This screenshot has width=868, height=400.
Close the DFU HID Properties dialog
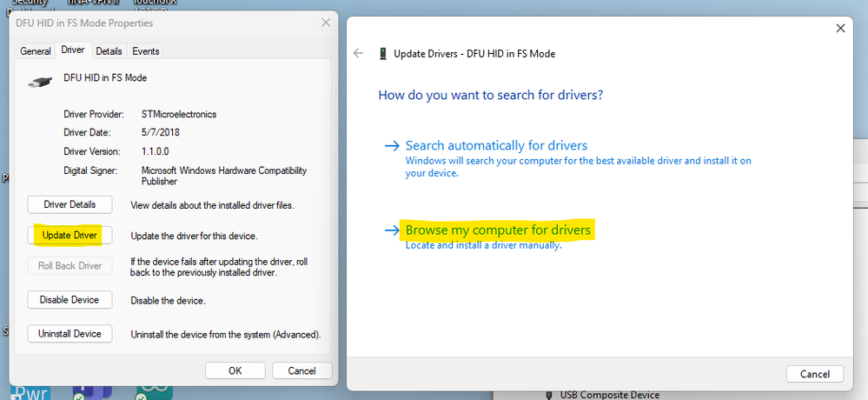pyautogui.click(x=326, y=23)
